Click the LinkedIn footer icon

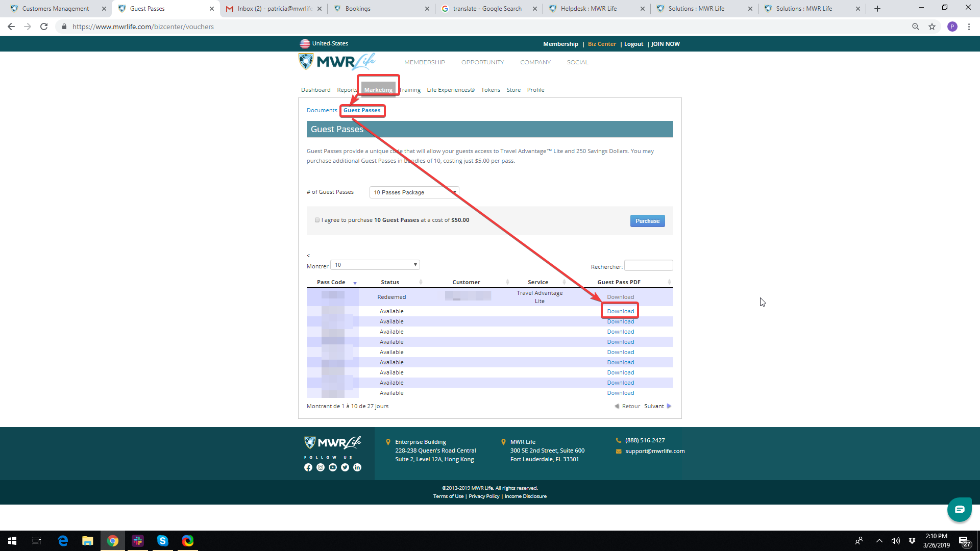click(357, 467)
